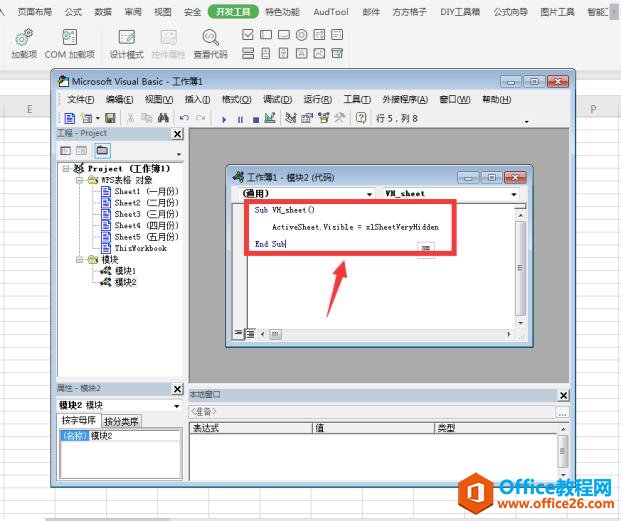Viewport: 621px width, 521px height.
Task: Select 模块1 in project tree
Action: [118, 271]
